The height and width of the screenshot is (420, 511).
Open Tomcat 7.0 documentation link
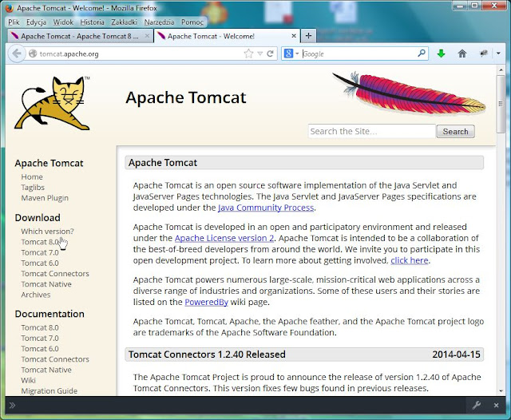tap(40, 339)
